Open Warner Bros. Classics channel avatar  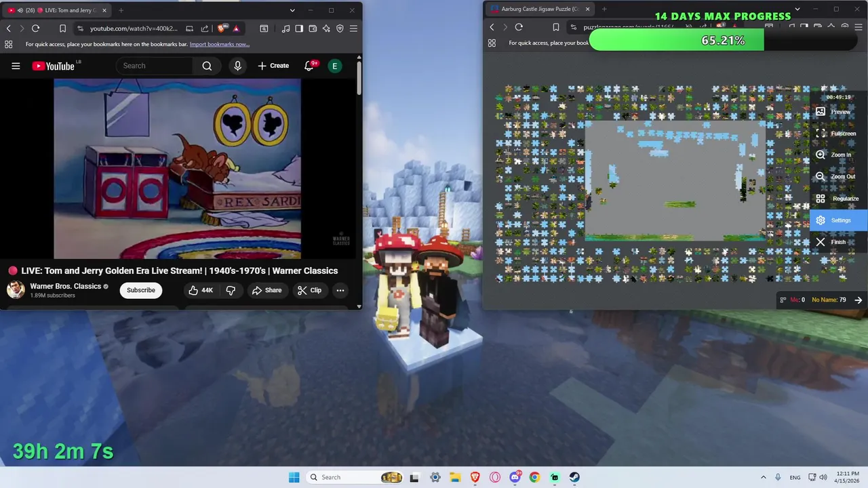pos(16,290)
